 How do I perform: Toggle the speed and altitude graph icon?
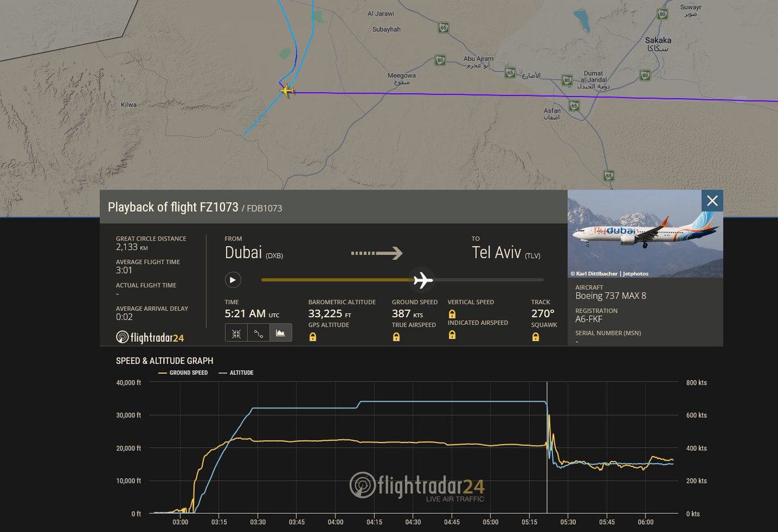pos(280,333)
